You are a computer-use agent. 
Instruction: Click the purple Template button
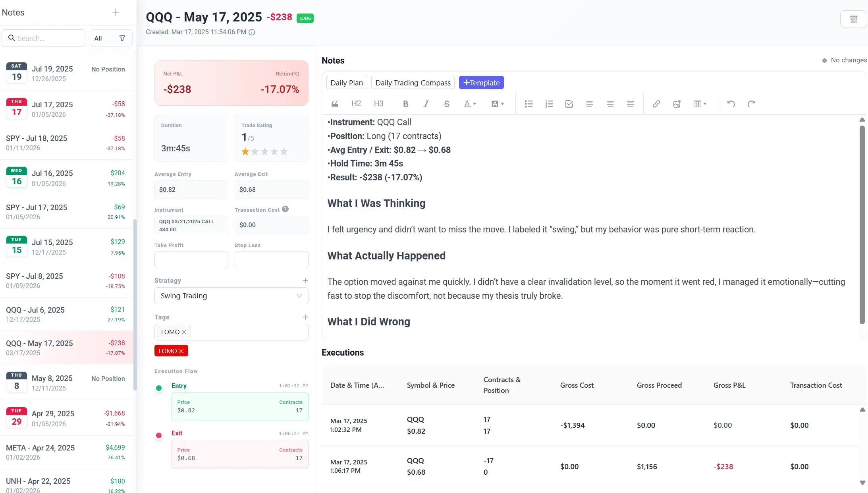[x=481, y=82]
